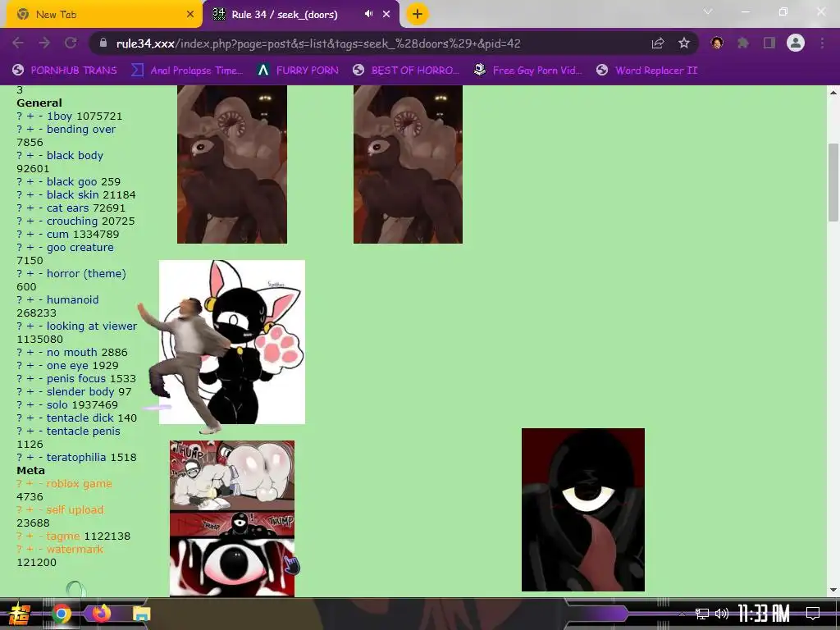This screenshot has height=630, width=840.
Task: Close the Rule 34 / seek_(doors) tab
Action: pos(386,15)
